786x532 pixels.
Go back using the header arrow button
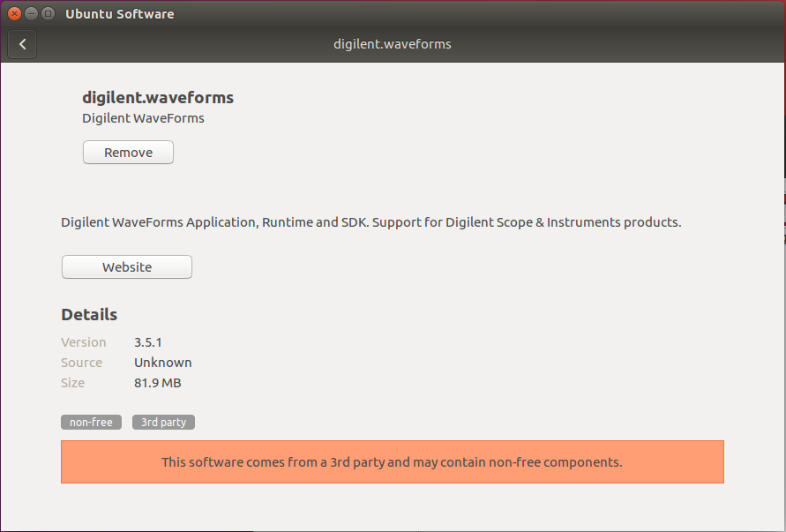click(x=22, y=44)
